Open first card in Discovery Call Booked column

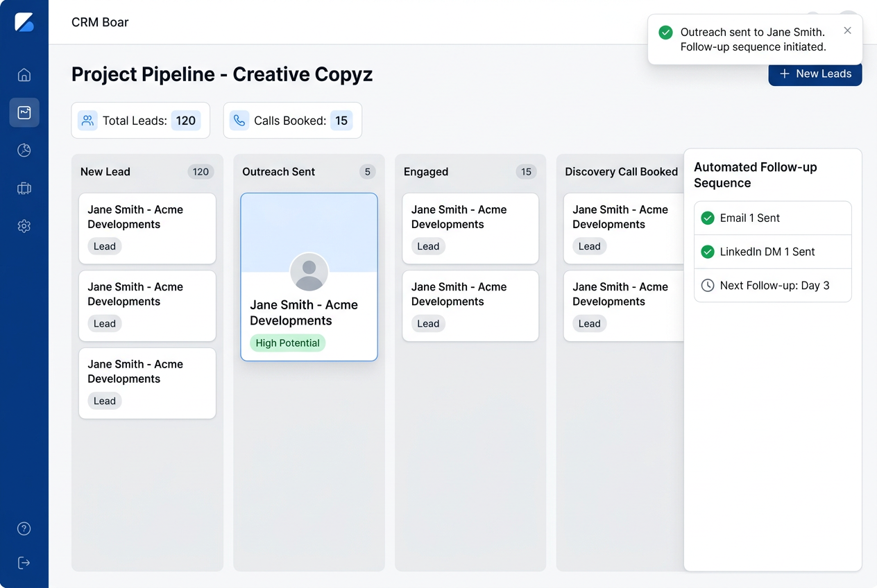[624, 228]
